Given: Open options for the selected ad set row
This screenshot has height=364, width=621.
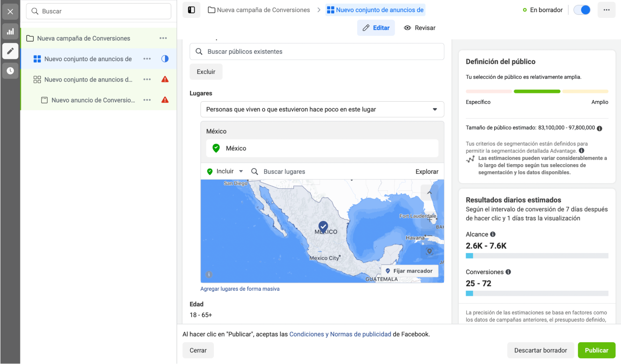Looking at the screenshot, I should point(147,59).
